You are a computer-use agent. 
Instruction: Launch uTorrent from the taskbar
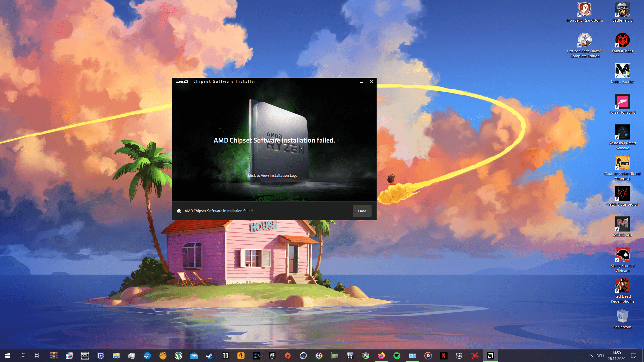178,356
